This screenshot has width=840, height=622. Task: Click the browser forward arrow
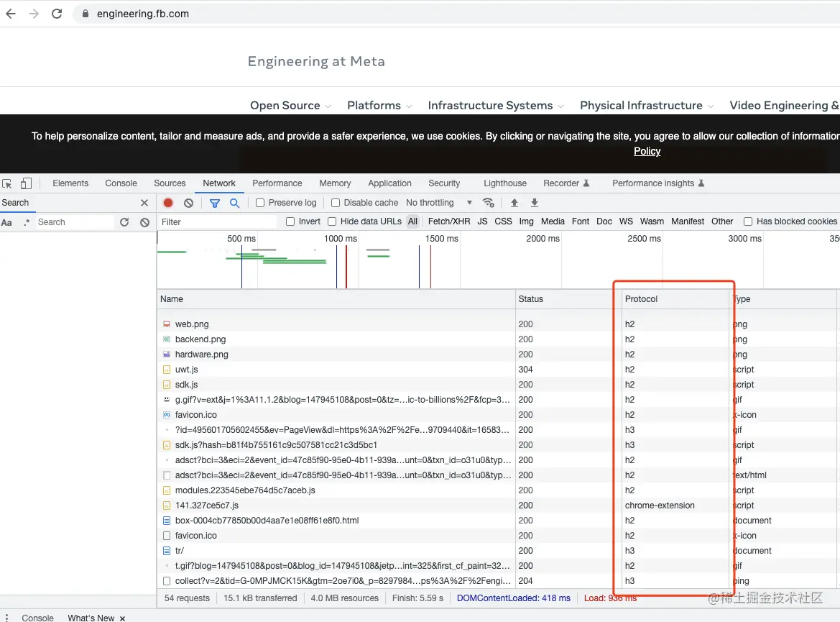click(x=34, y=14)
